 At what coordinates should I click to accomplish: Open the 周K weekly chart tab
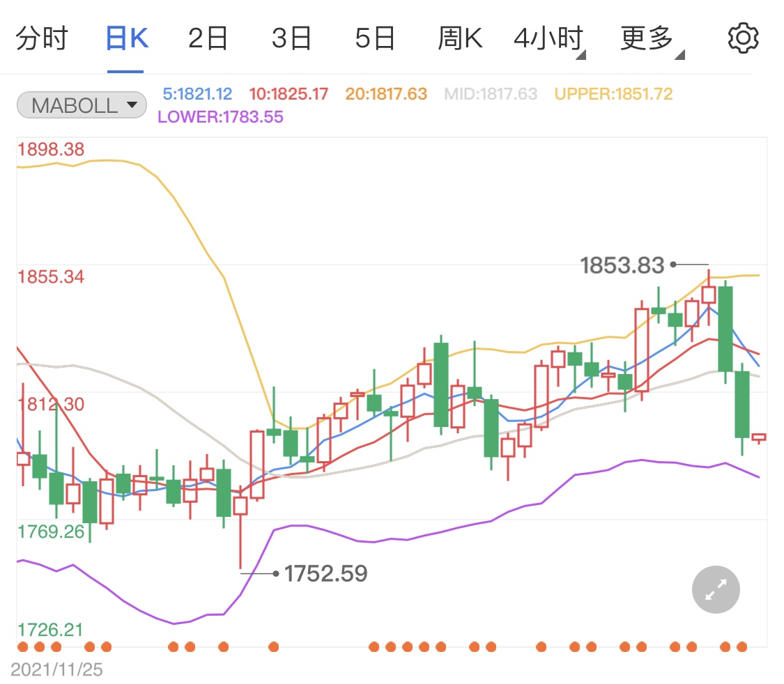click(x=460, y=38)
